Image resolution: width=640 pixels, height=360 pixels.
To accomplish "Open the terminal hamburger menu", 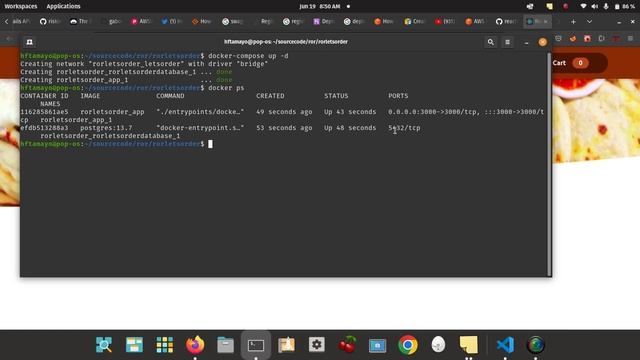I will pyautogui.click(x=507, y=42).
